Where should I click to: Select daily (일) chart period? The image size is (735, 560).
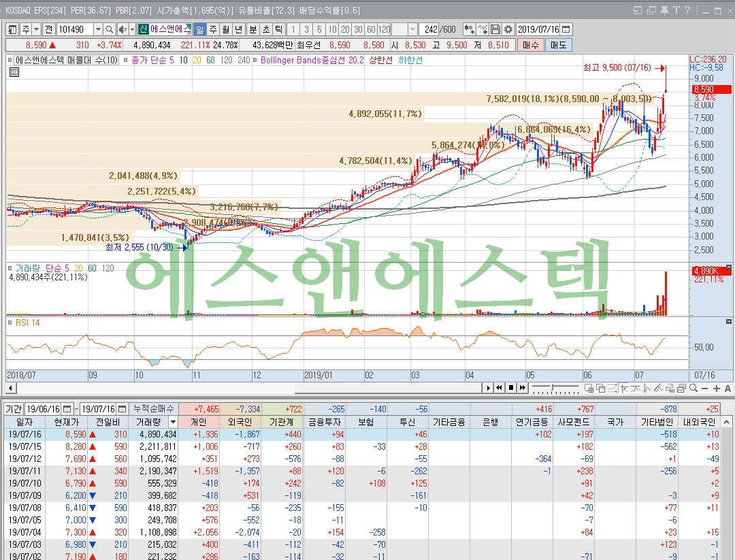[x=200, y=29]
